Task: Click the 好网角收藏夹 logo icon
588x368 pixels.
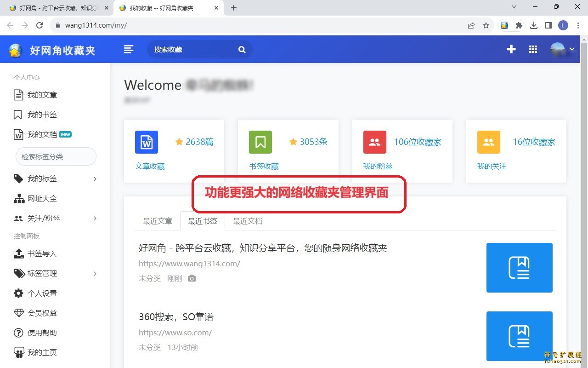Action: [x=16, y=50]
